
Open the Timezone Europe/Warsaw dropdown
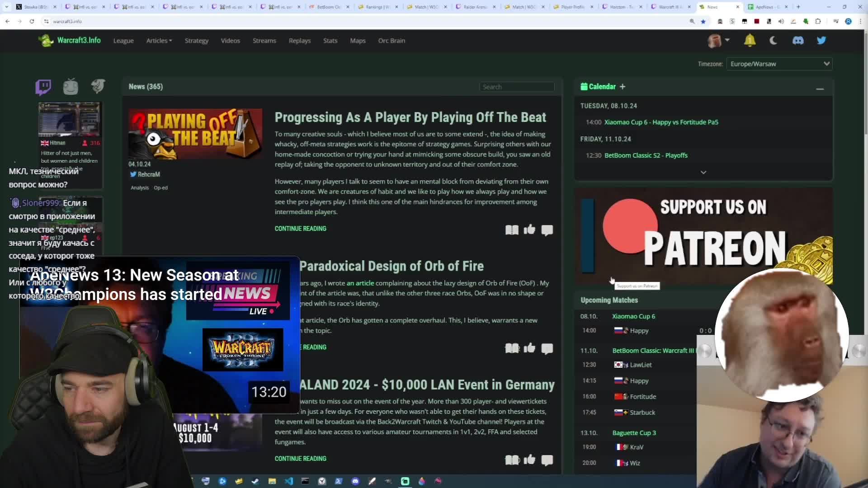tap(779, 64)
